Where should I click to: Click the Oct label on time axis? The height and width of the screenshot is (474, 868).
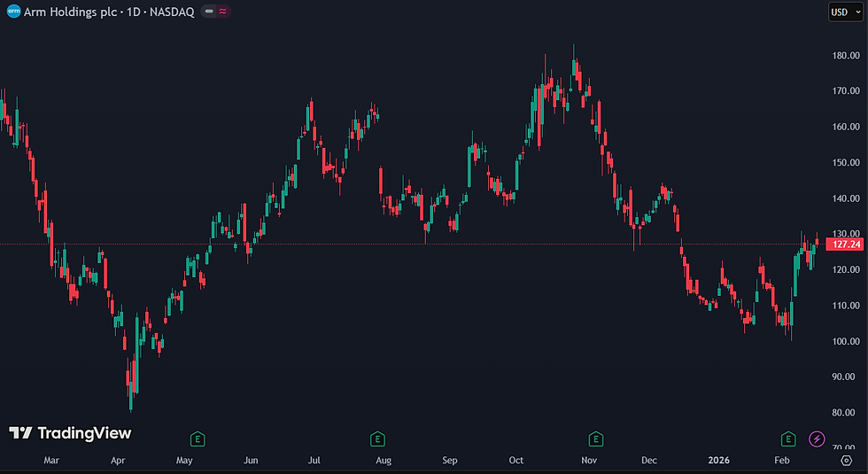click(x=515, y=460)
